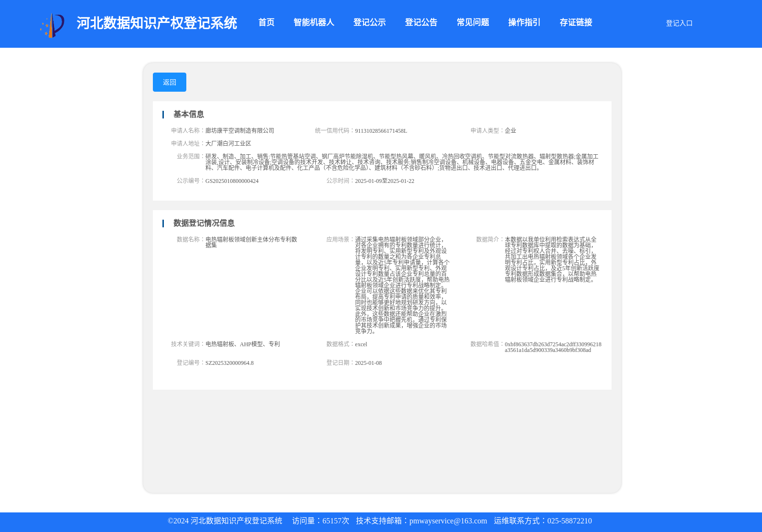Select data format value excel

tap(361, 344)
